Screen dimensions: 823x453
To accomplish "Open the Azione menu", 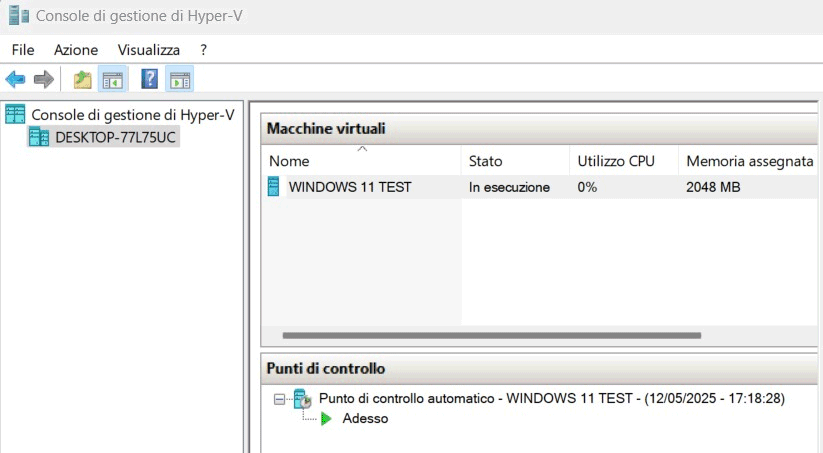I will click(x=76, y=50).
